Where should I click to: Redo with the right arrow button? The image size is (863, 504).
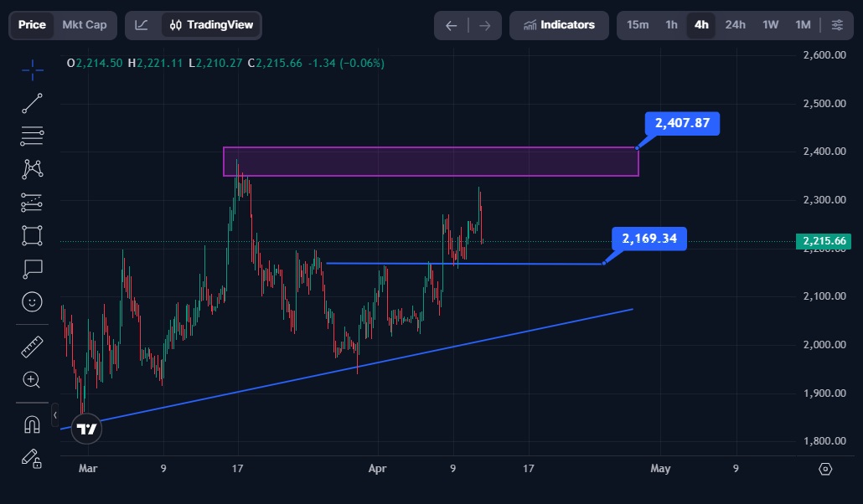[x=485, y=26]
